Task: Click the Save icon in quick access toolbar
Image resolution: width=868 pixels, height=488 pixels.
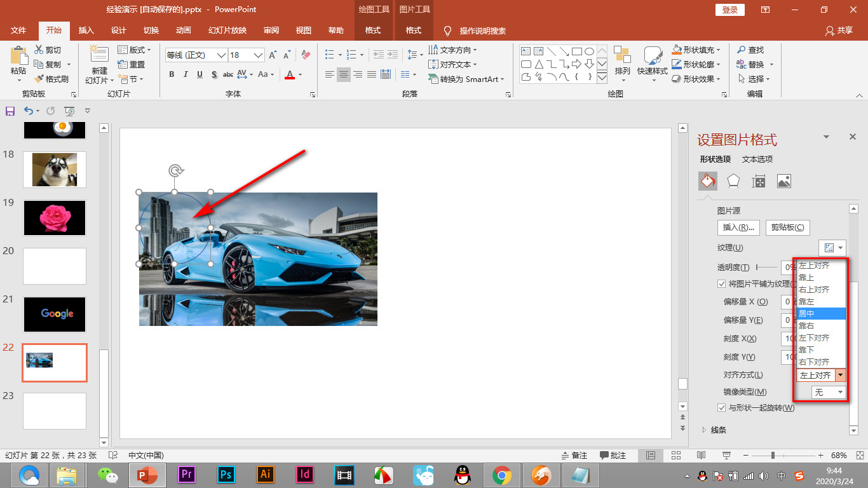Action: click(x=10, y=111)
